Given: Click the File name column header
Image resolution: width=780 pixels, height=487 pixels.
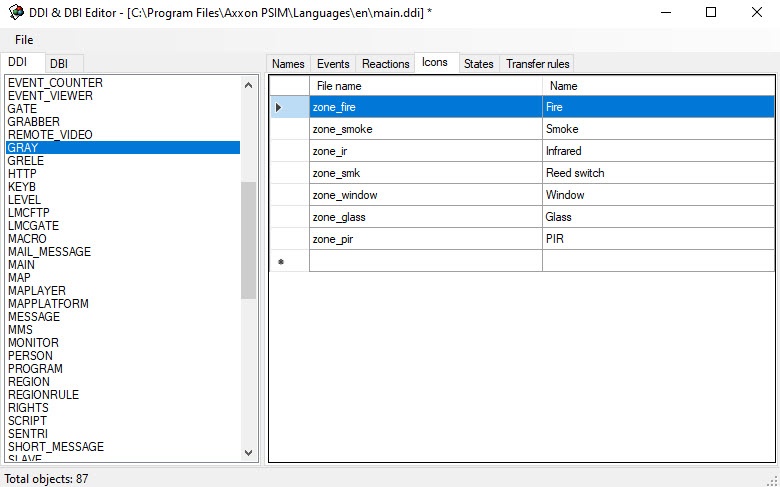Looking at the screenshot, I should [426, 86].
